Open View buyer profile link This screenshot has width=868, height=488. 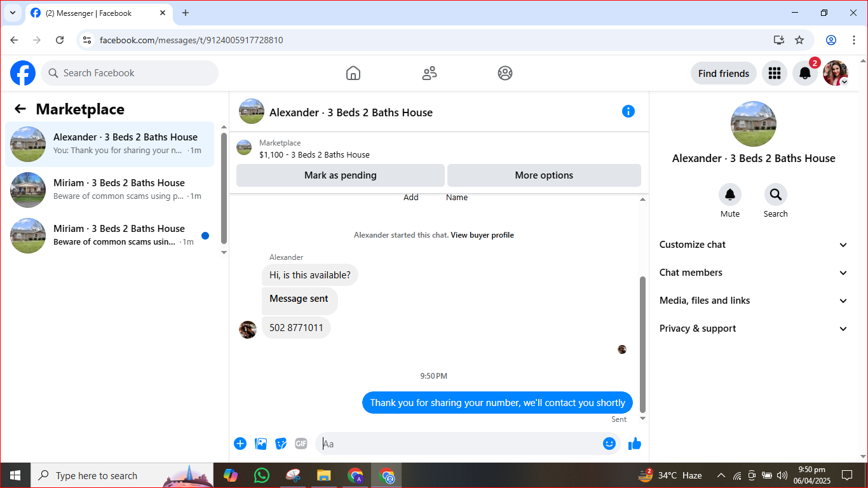point(482,235)
